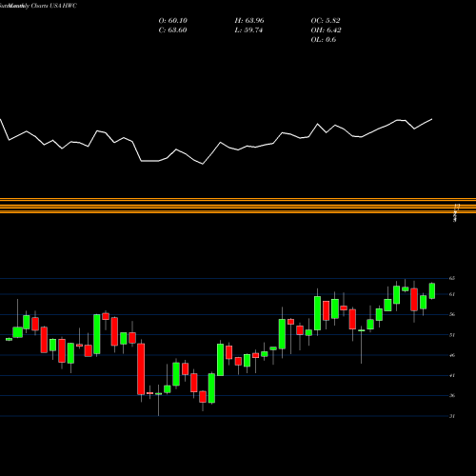This screenshot has width=476, height=476.
Task: Click the open price value O: 60.10
Action: tap(172, 21)
